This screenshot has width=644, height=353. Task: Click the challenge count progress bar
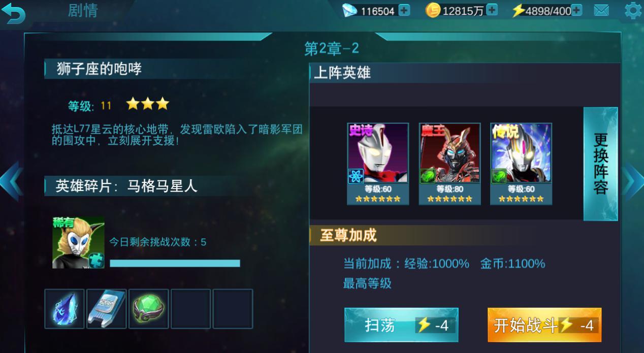175,263
